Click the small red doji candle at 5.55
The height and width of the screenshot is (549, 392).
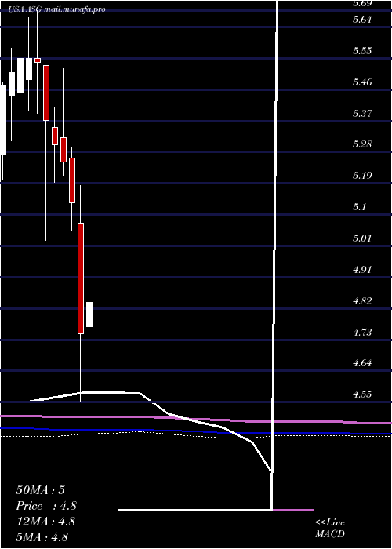coord(38,60)
